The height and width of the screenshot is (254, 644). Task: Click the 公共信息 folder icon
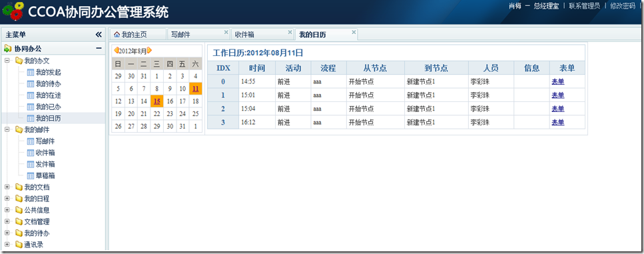click(19, 211)
